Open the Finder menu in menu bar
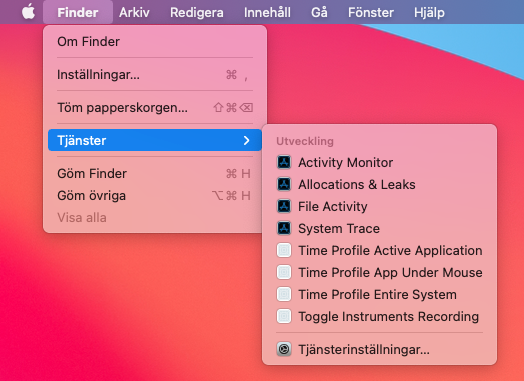This screenshot has width=524, height=381. coord(78,12)
